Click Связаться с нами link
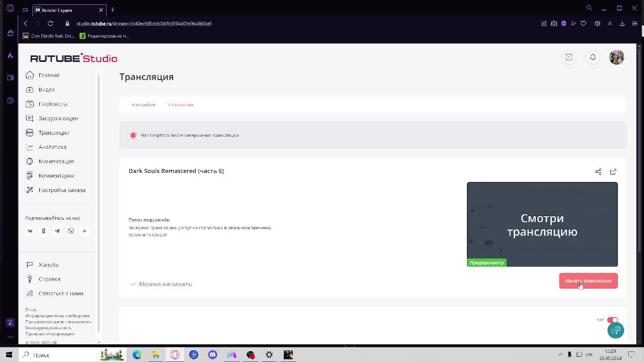Viewport: 644px width, 362px height. tap(61, 293)
